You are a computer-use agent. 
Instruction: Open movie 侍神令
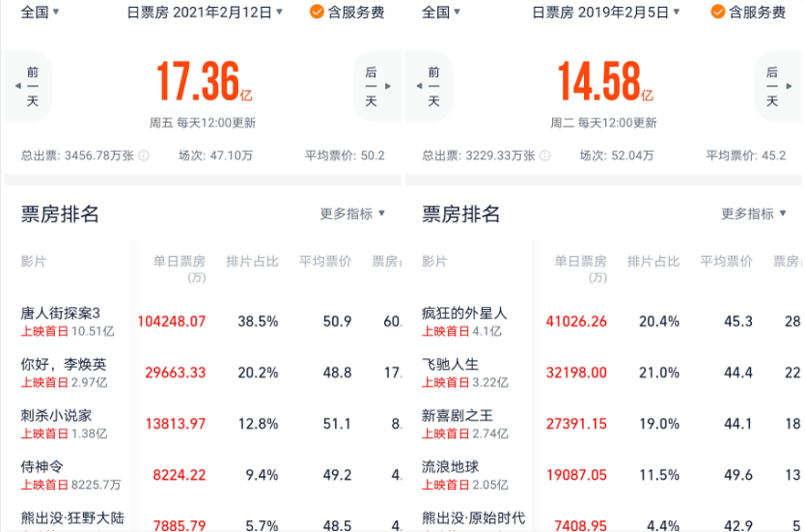tap(42, 466)
